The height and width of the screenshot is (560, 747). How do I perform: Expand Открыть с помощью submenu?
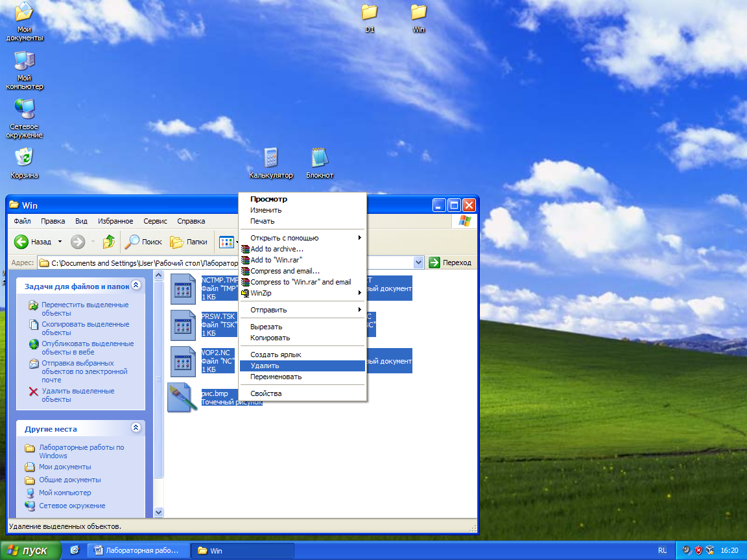pyautogui.click(x=302, y=238)
